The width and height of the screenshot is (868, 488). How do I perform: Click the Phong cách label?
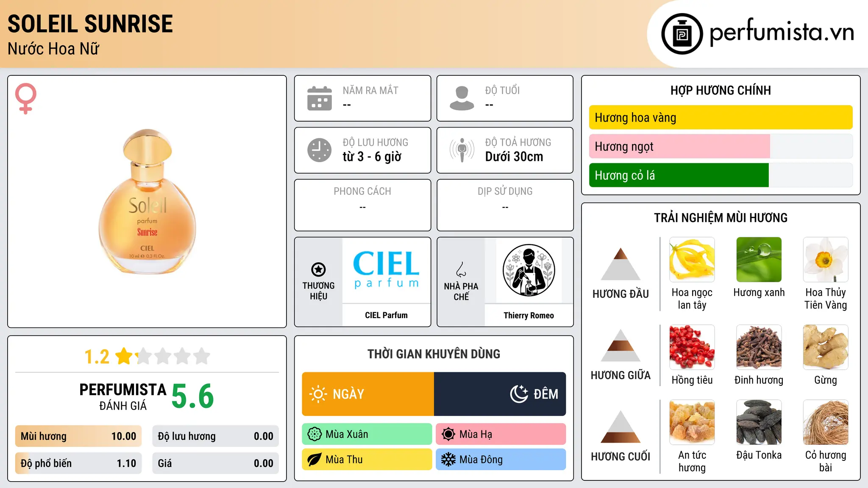(x=362, y=191)
